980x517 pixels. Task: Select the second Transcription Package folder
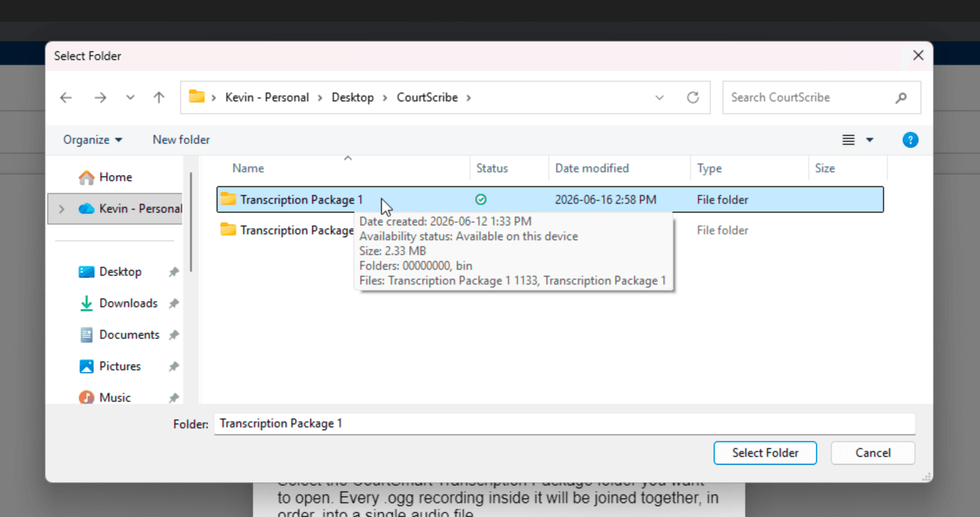coord(297,230)
